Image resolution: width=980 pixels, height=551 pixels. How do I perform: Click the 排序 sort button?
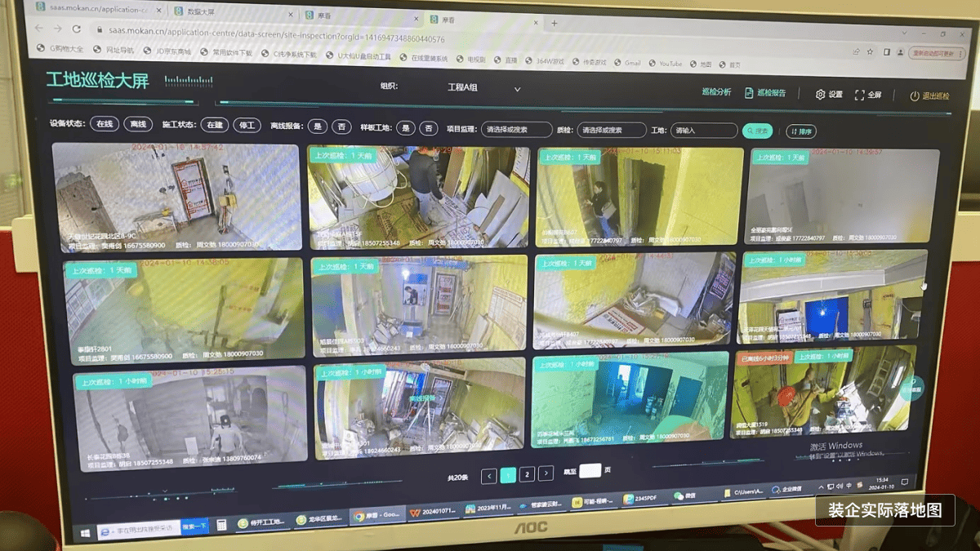click(x=801, y=131)
